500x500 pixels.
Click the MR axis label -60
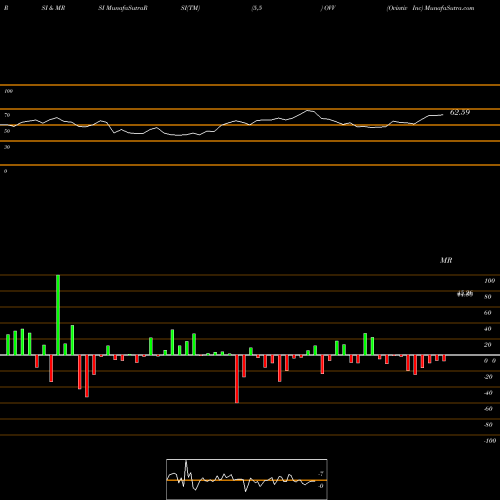click(x=488, y=409)
